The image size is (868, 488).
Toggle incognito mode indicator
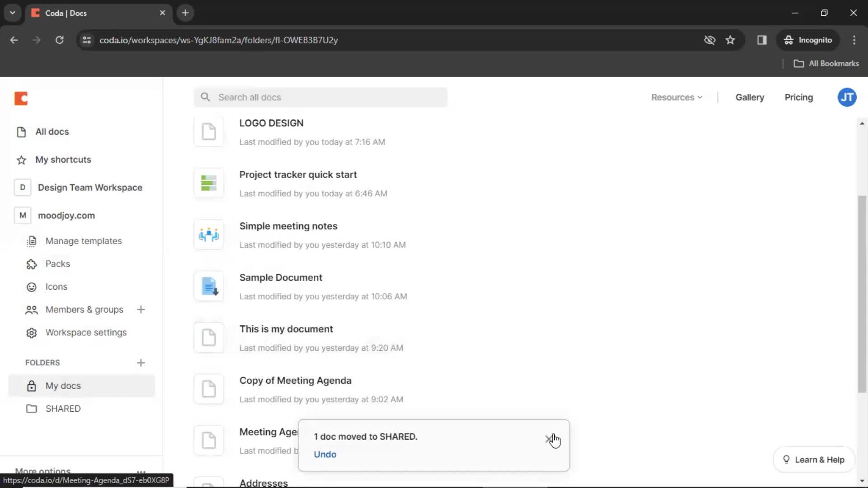coord(809,40)
